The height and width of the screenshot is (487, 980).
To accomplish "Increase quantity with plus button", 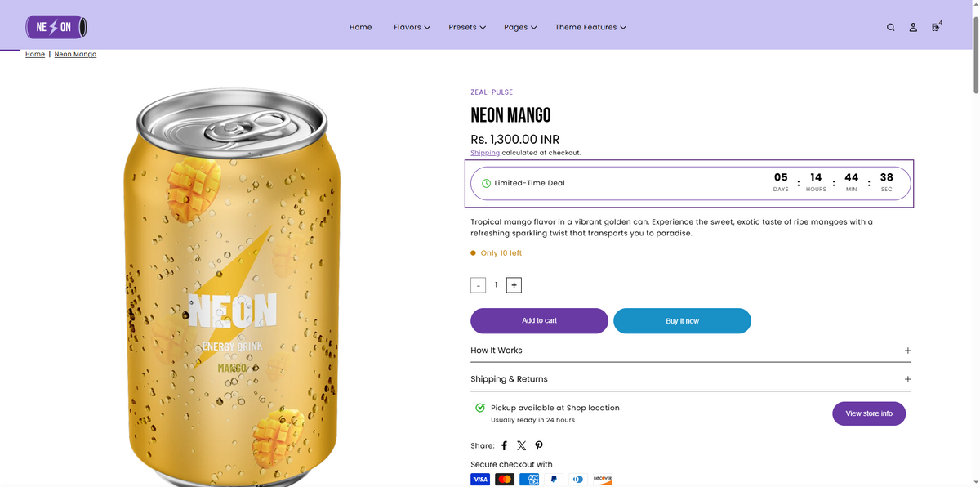I will click(514, 285).
